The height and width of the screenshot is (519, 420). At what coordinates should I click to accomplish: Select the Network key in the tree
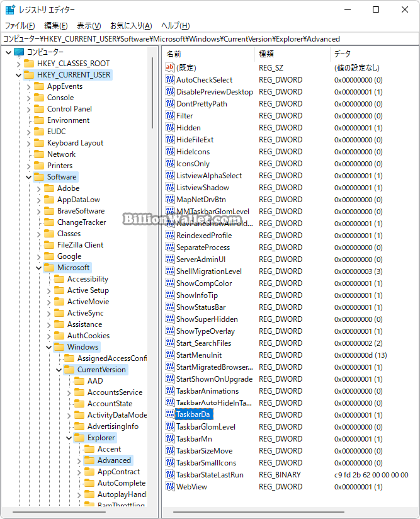pos(61,154)
